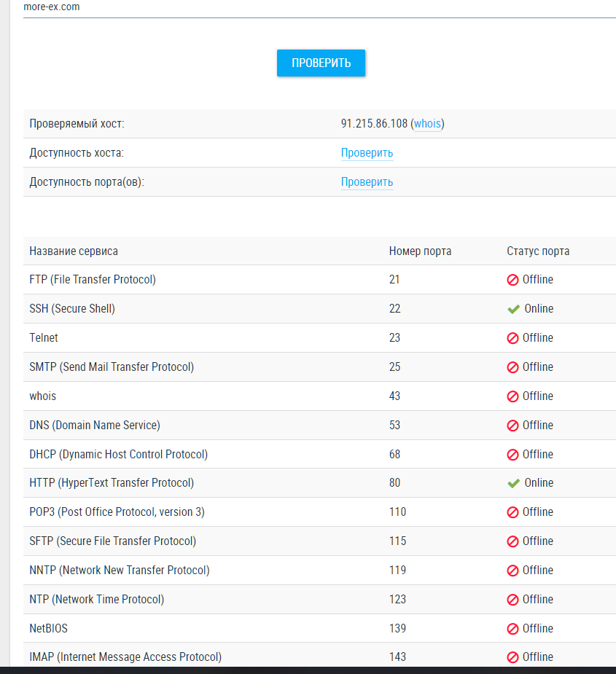Click the offline status icon for SMTP
Viewport: 616px width, 674px height.
[512, 367]
